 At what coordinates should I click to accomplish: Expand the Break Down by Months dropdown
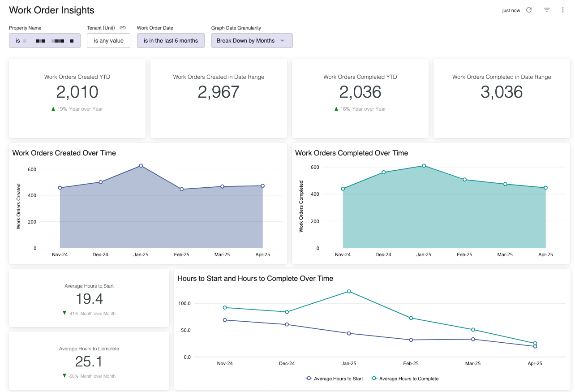click(252, 41)
